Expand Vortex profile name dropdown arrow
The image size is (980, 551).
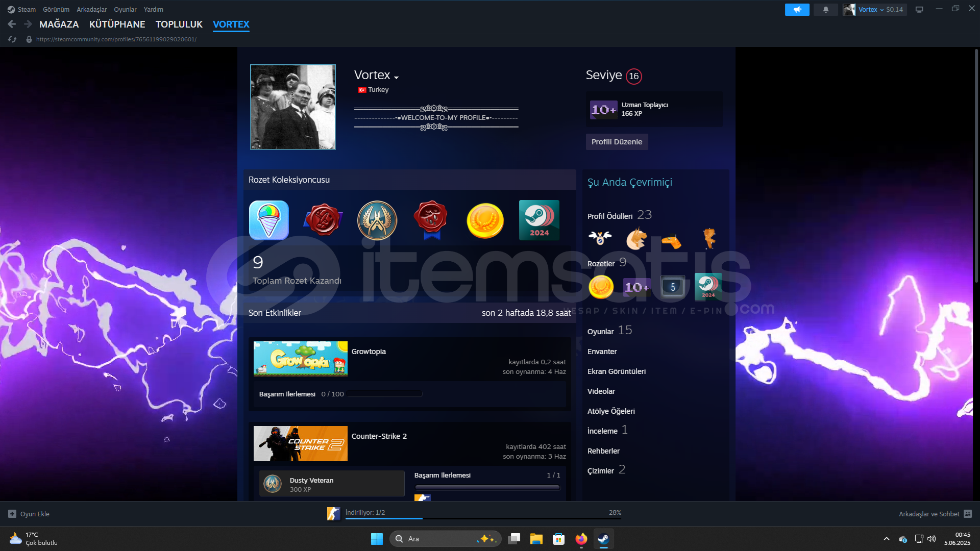(x=396, y=78)
